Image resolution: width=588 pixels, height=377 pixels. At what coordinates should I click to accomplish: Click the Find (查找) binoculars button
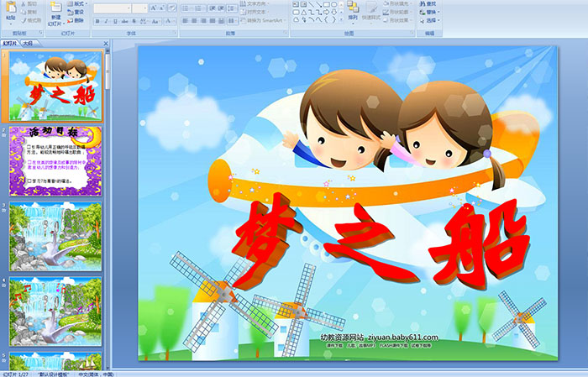click(428, 3)
